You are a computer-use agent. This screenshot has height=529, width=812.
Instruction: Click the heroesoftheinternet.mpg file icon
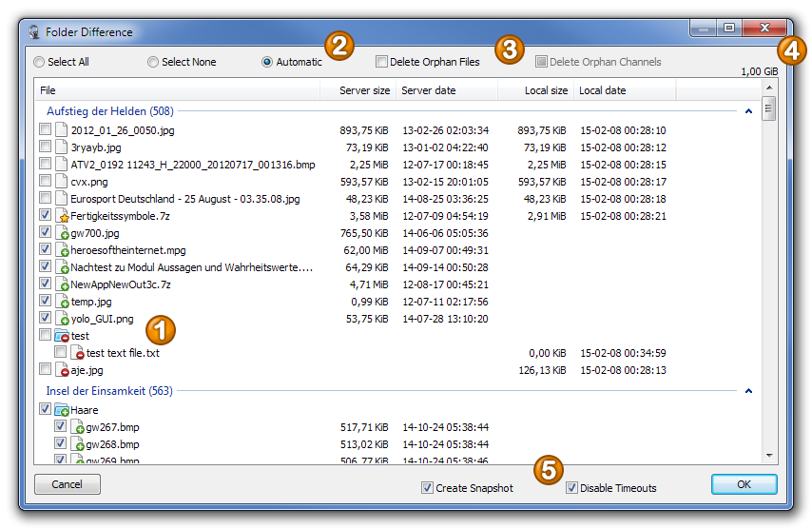click(62, 250)
